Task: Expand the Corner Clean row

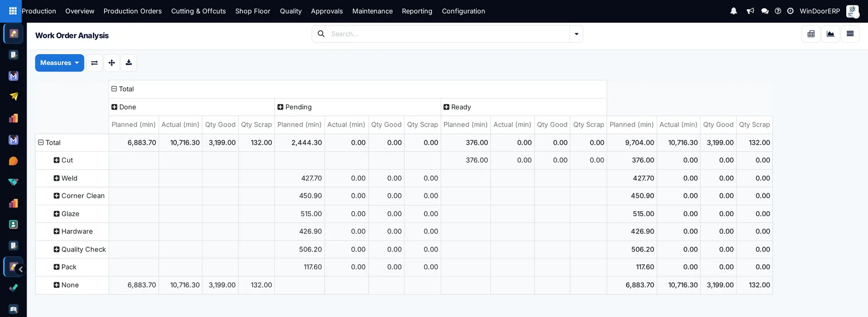Action: tap(79, 196)
